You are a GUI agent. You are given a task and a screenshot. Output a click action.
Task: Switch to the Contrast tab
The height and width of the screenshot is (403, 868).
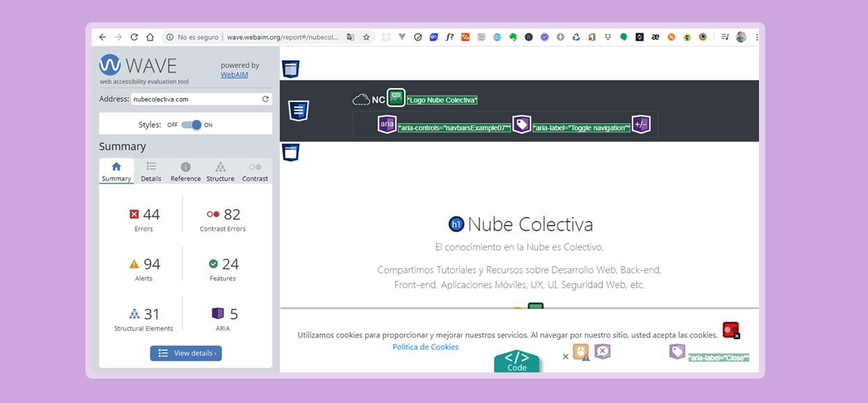point(255,172)
